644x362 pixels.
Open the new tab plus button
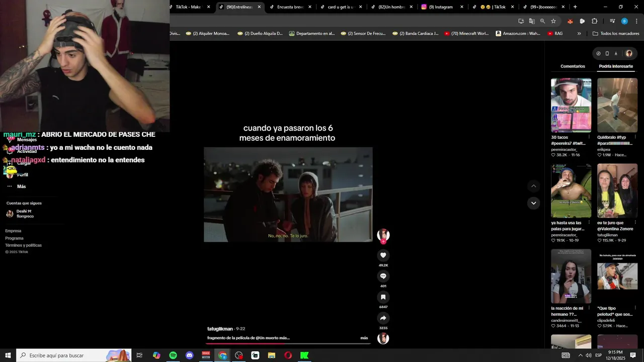coord(575,7)
